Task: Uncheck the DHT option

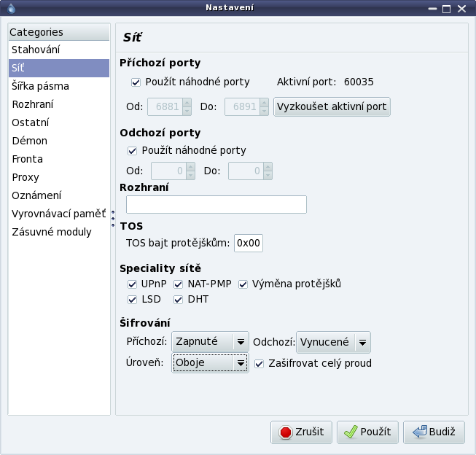Action: point(178,300)
